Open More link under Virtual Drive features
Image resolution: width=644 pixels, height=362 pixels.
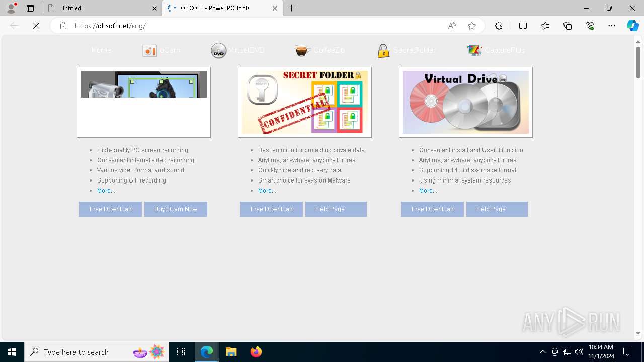(x=428, y=191)
